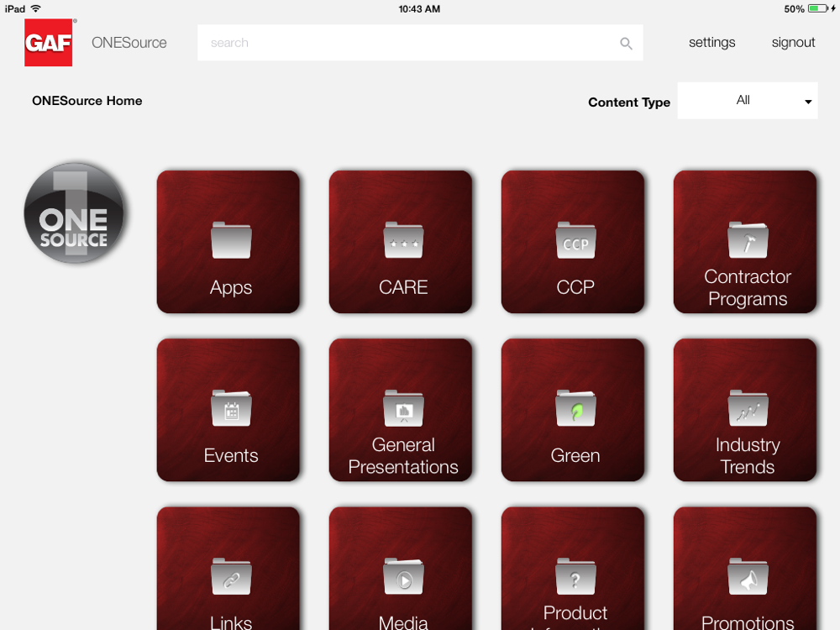
Task: Open the Contractor Programs hammer folder
Action: point(748,240)
